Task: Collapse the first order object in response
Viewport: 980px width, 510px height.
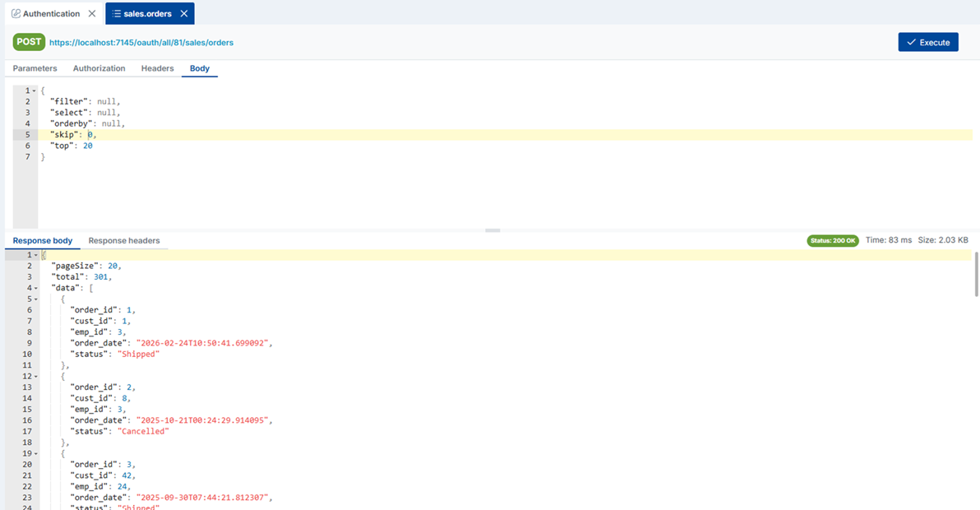Action: tap(35, 298)
